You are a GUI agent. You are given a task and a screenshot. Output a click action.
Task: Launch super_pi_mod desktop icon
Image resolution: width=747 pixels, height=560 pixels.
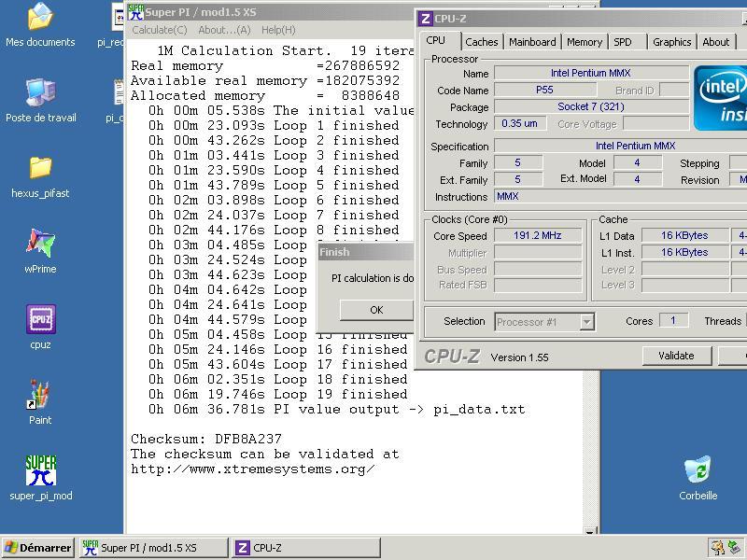click(41, 470)
